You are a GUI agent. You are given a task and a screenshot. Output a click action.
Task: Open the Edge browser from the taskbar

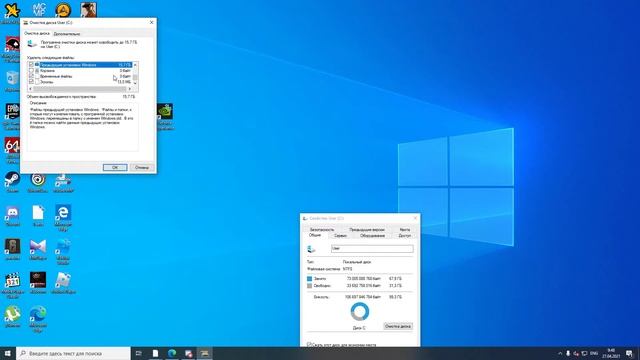click(172, 353)
